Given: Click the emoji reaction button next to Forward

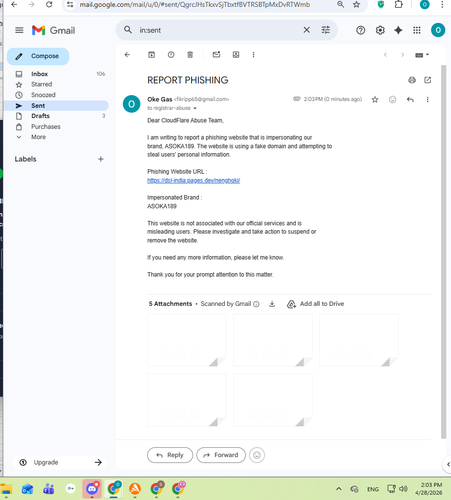Looking at the screenshot, I should click(x=257, y=455).
